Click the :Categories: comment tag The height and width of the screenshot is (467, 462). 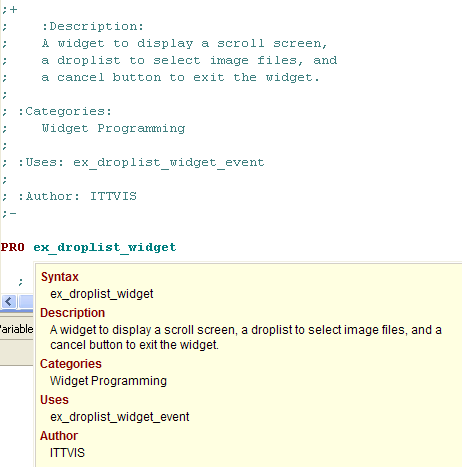click(x=65, y=111)
